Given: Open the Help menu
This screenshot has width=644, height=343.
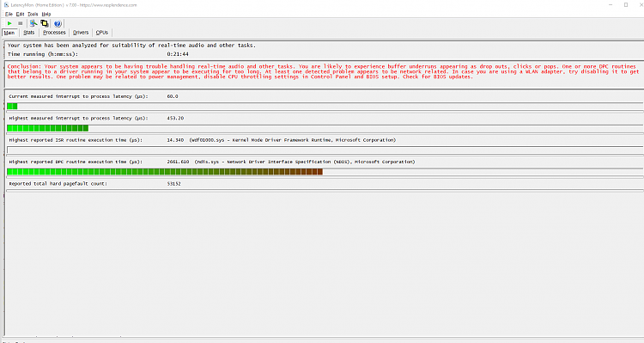Looking at the screenshot, I should 46,14.
